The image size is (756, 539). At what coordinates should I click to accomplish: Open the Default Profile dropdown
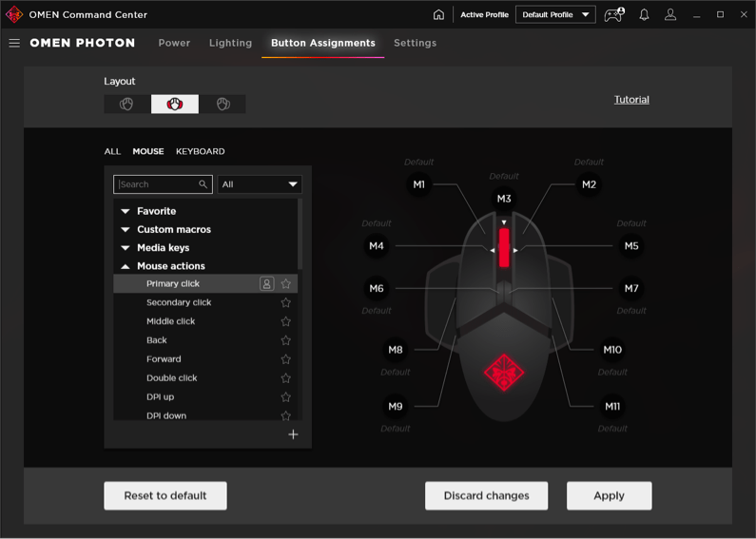pos(555,15)
